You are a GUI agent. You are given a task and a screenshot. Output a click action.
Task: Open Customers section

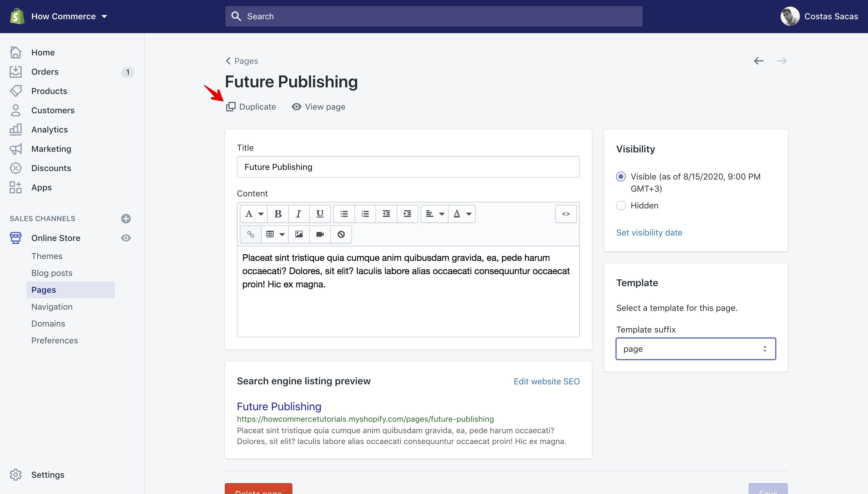click(53, 110)
